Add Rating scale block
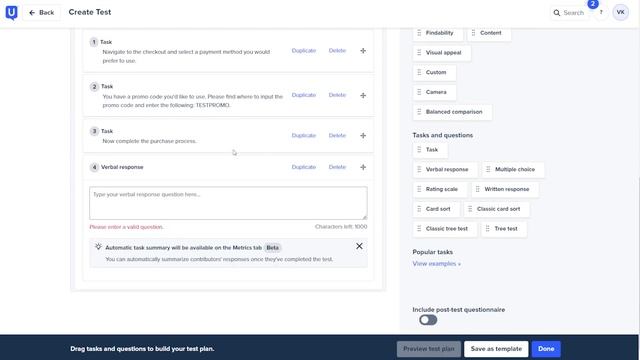This screenshot has width=640, height=360. pyautogui.click(x=440, y=189)
